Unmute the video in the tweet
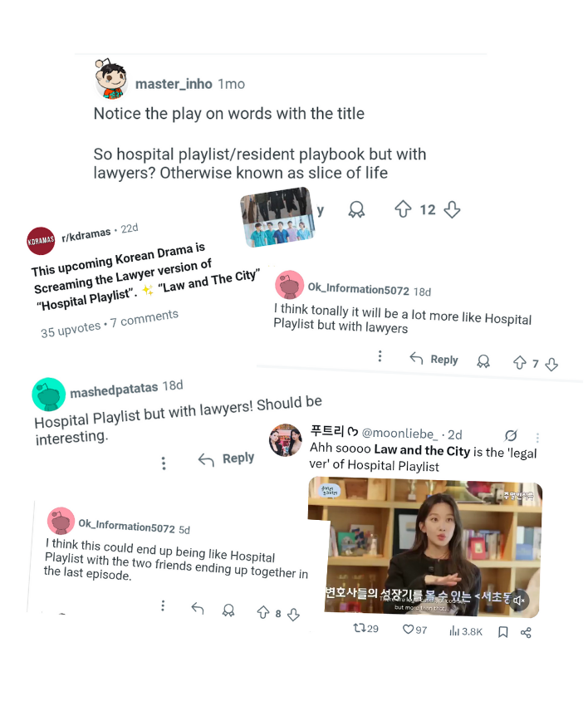This screenshot has width=588, height=706. [x=519, y=600]
